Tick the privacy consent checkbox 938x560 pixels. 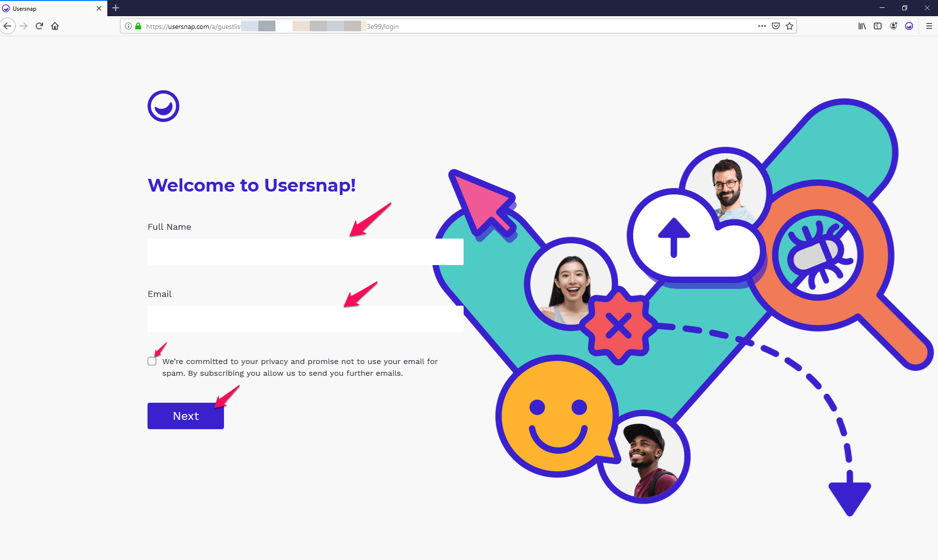click(x=152, y=361)
